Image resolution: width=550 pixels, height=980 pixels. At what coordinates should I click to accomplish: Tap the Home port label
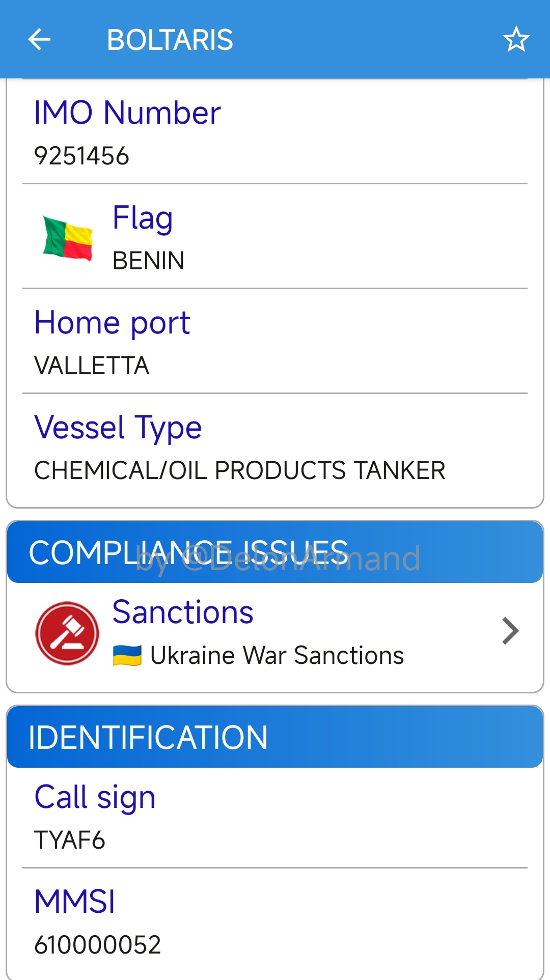pos(112,323)
